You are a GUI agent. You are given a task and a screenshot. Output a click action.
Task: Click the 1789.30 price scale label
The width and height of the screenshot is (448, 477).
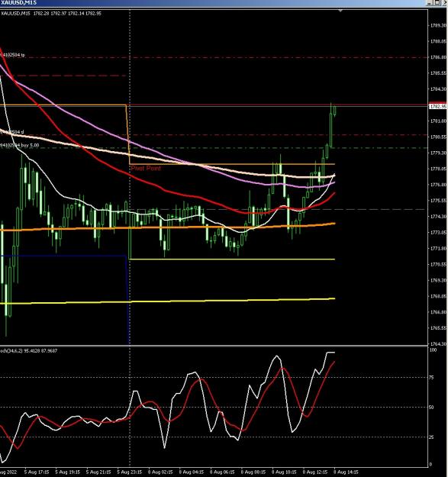[438, 25]
